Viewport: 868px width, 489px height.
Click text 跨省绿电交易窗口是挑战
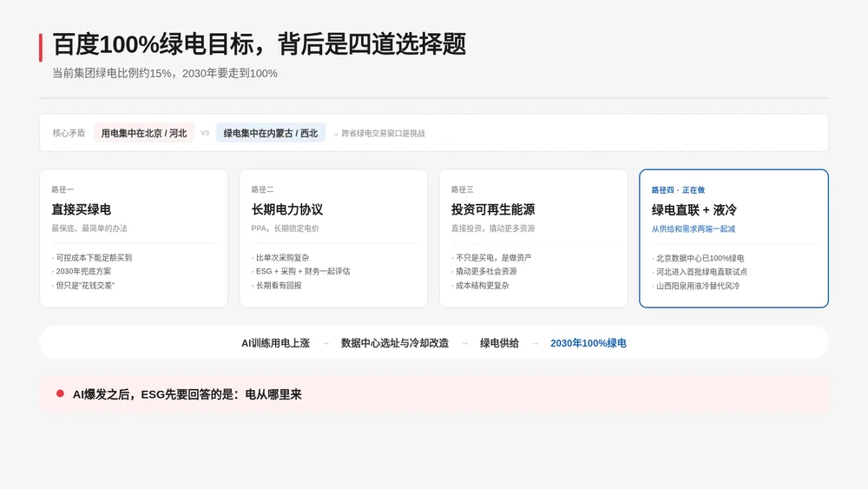383,134
